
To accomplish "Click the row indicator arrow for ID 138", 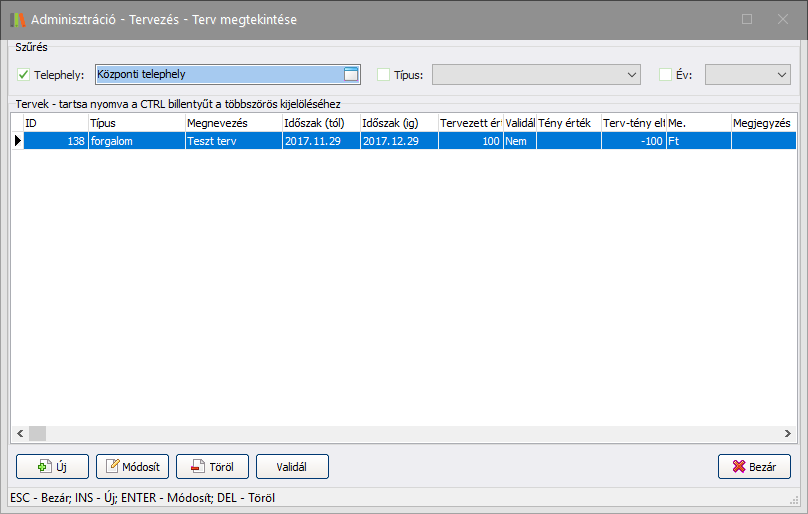I will pos(17,142).
